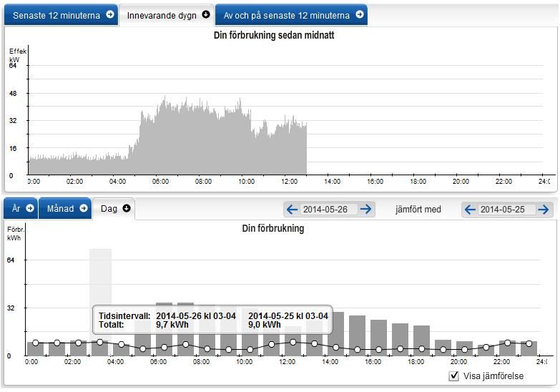This screenshot has width=560, height=392.
Task: Step comparison date back from 2014-05-25
Action: point(470,209)
